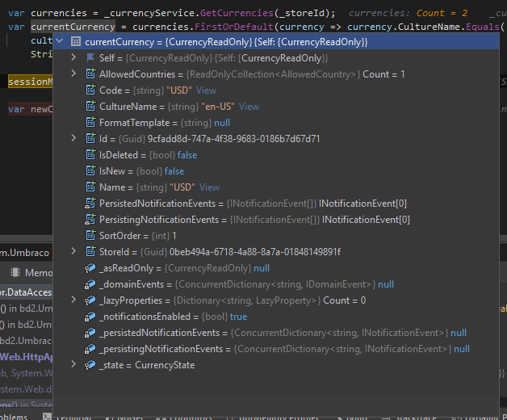Click the CurrencyState value text
Screen dimensions: 507x420
tap(165, 365)
